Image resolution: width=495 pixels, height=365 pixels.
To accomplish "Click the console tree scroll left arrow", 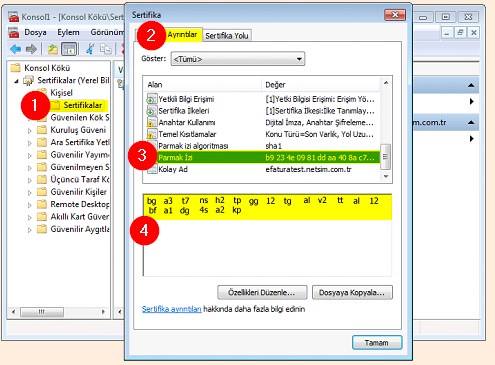I will pyautogui.click(x=13, y=312).
